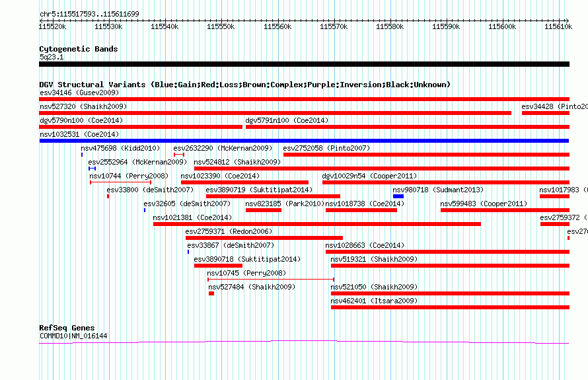Click the nsv980718 (Sudmant2013) label
Screen dimensions: 588x380
438,190
